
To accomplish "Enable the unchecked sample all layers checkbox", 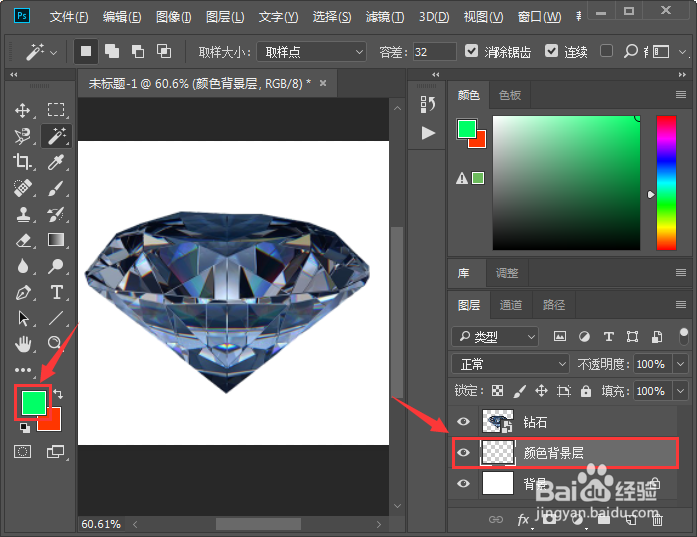I will pos(606,51).
